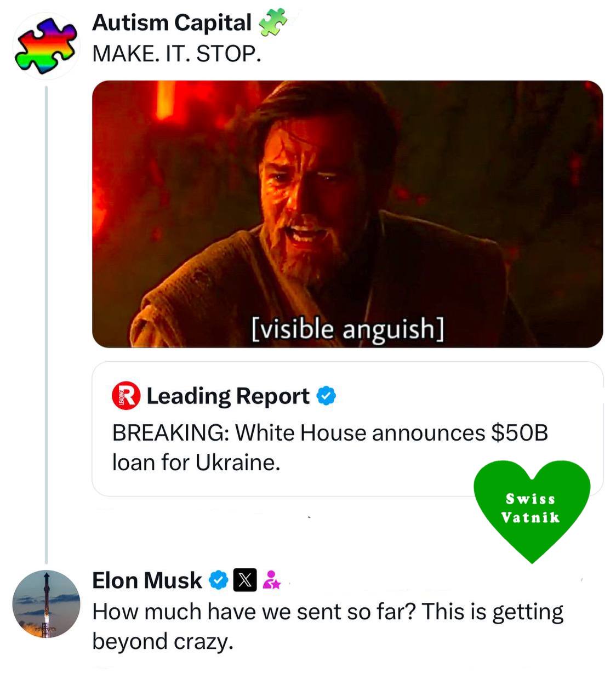Click the pink subscriber icon beside Elon Musk
Image resolution: width=616 pixels, height=673 pixels.
[271, 580]
